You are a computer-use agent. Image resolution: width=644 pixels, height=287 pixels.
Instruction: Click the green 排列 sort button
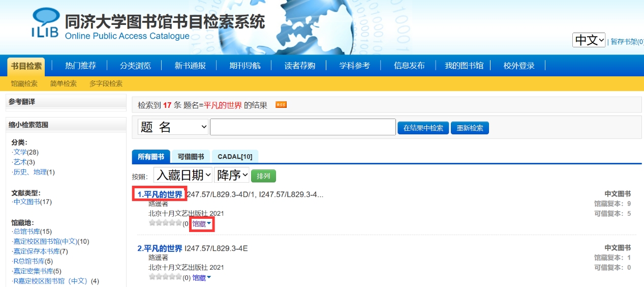(263, 176)
